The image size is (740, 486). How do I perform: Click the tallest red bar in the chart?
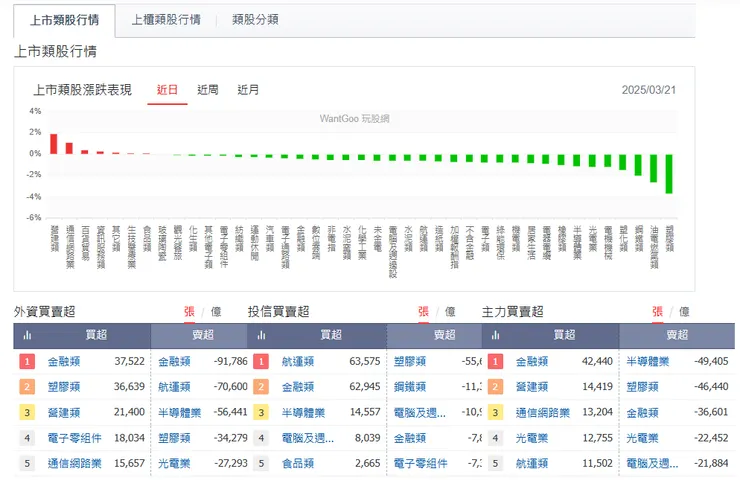[x=54, y=144]
